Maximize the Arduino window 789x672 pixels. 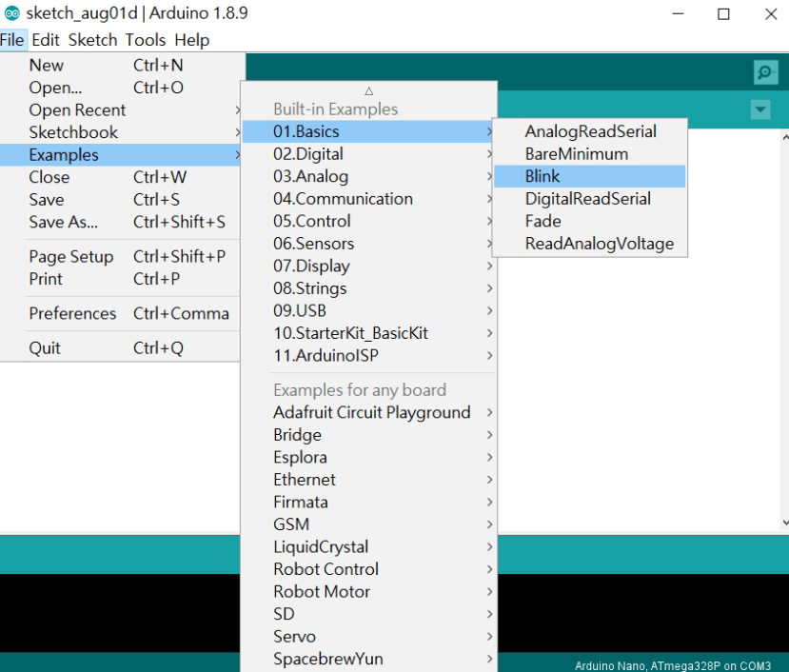tap(723, 14)
